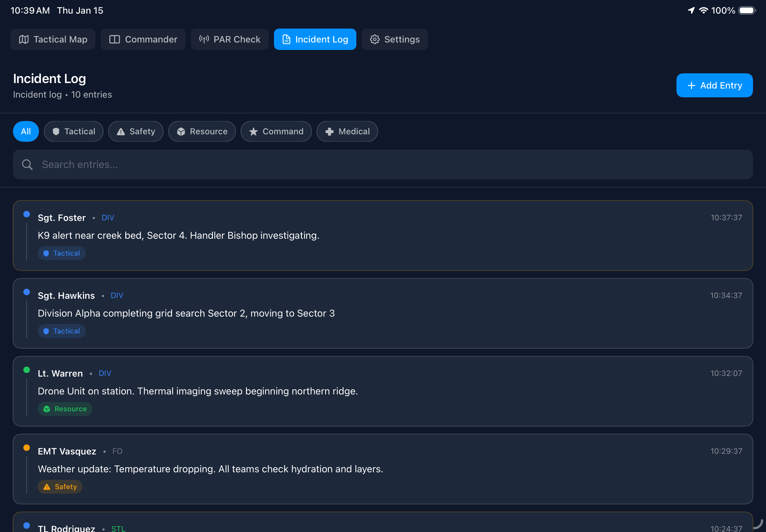The width and height of the screenshot is (766, 532).
Task: Filter entries by Tactical category
Action: [x=73, y=131]
